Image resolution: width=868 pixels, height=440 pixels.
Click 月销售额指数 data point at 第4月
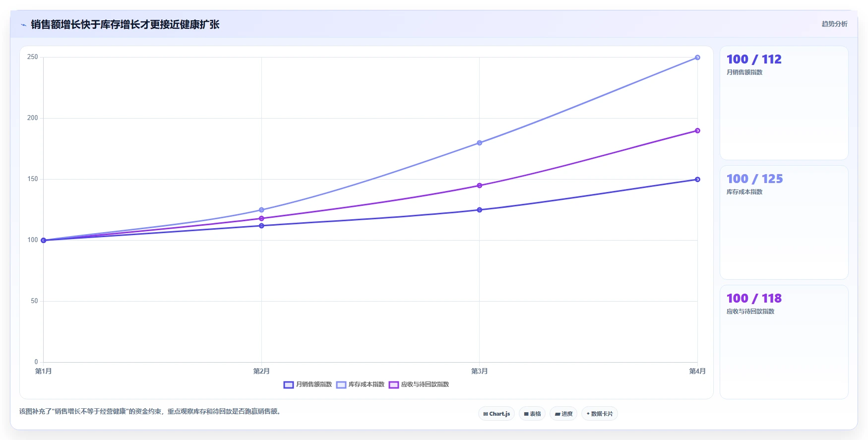[x=697, y=180]
